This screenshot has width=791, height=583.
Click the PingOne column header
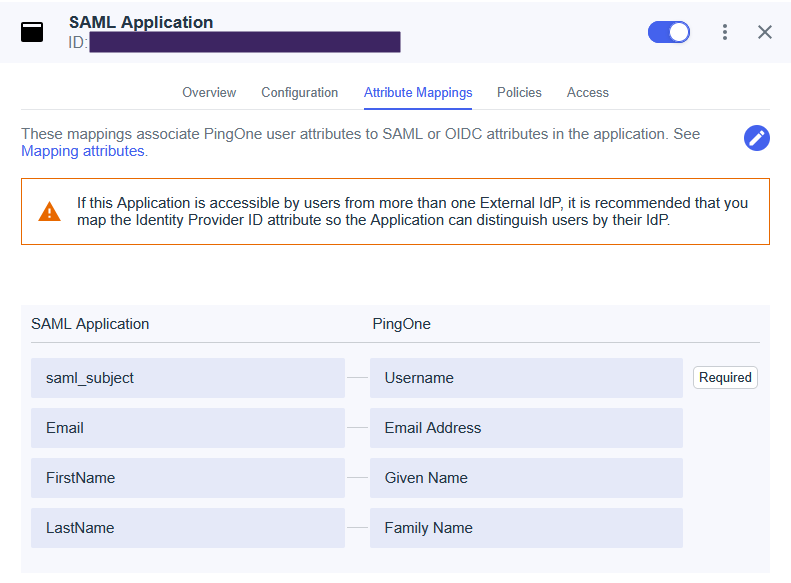(402, 324)
